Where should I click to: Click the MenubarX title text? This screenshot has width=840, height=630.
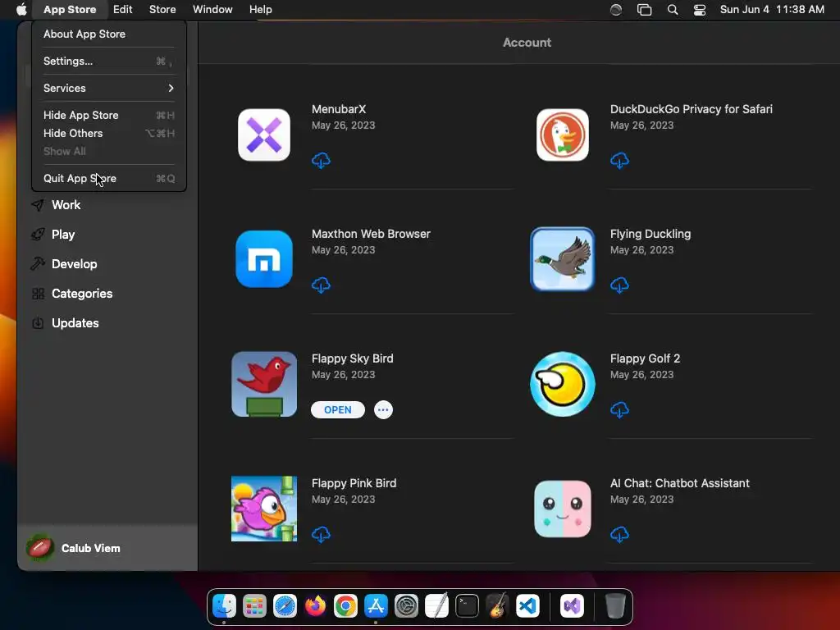(339, 109)
